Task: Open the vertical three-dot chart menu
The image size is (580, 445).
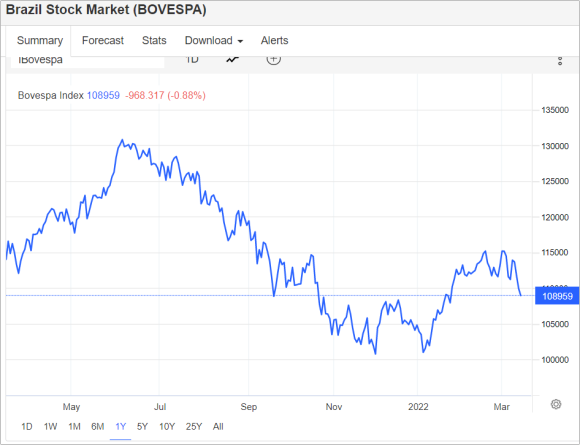Action: [x=560, y=61]
